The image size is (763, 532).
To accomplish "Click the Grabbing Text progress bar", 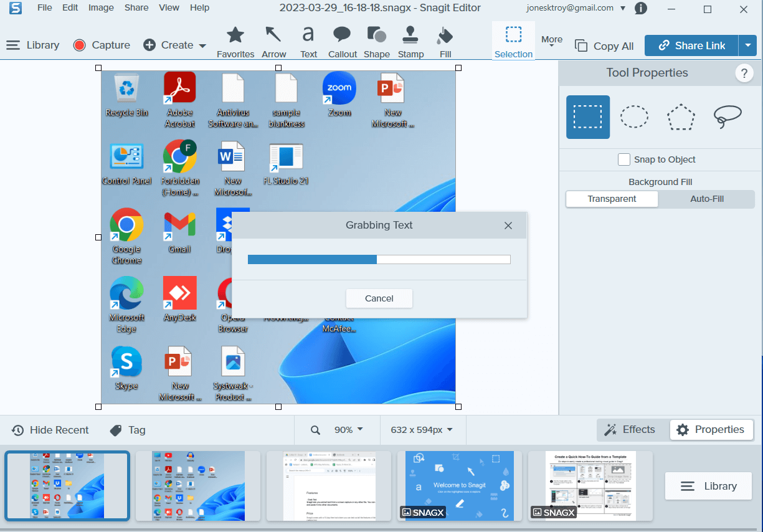I will [x=379, y=259].
